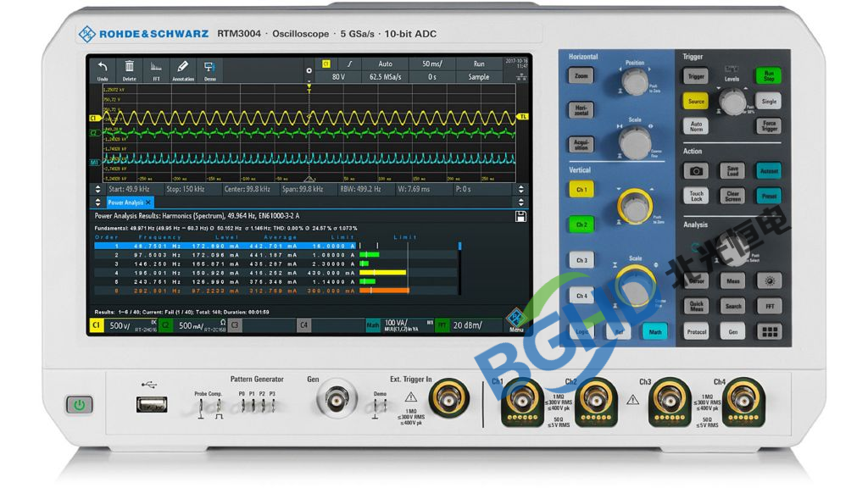The height and width of the screenshot is (488, 868).
Task: Open the 50 ms/ time scale field
Action: (431, 64)
